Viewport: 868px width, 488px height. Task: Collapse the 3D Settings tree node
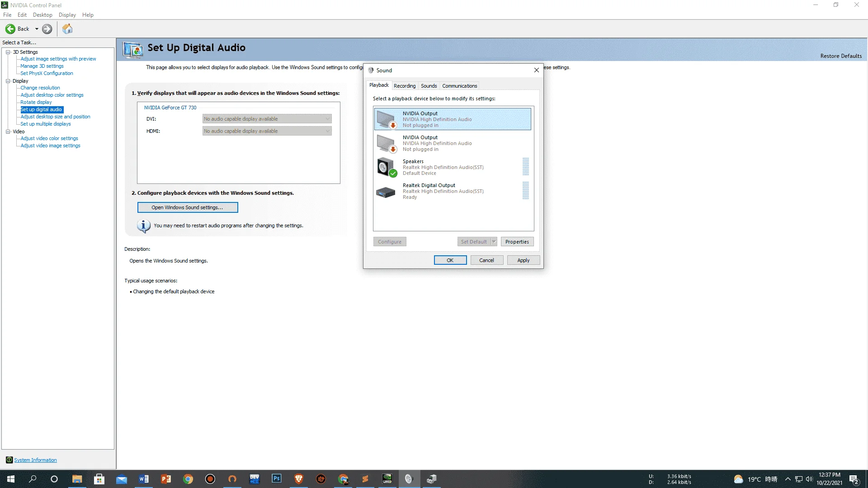point(8,52)
